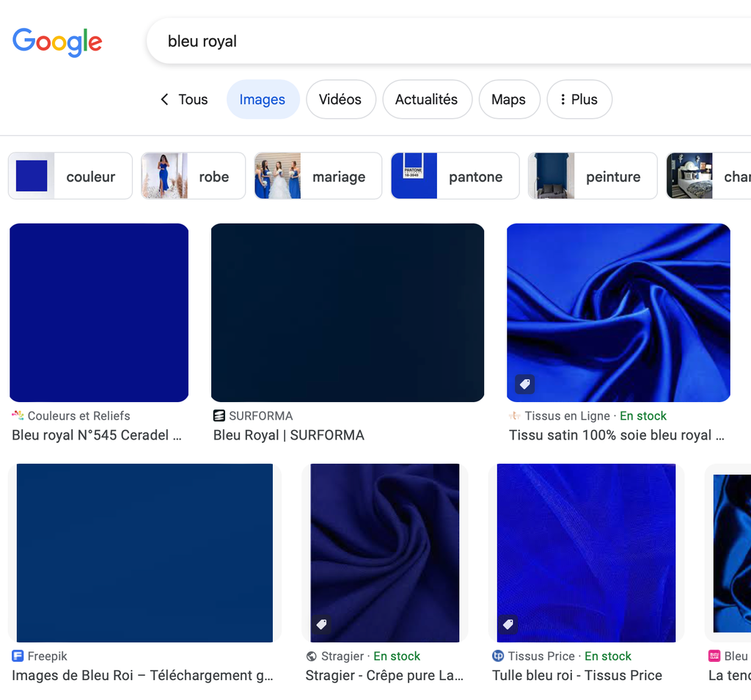Click the back chevron beside Tous
The image size is (751, 700).
pyautogui.click(x=164, y=99)
